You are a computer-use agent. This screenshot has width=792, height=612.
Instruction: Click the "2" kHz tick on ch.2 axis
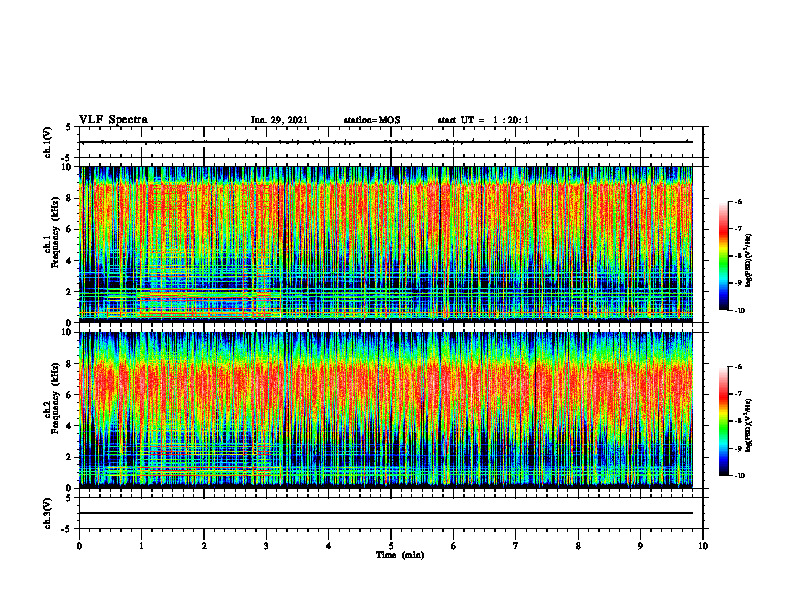70,457
